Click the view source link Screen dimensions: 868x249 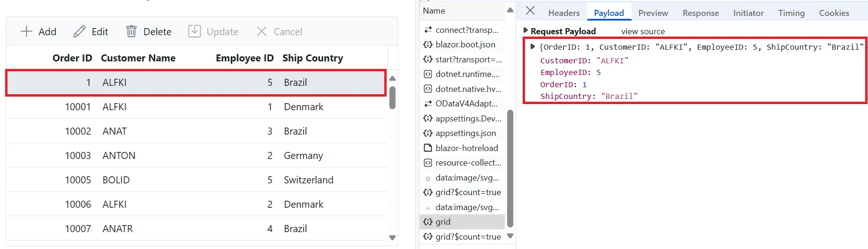(x=643, y=31)
